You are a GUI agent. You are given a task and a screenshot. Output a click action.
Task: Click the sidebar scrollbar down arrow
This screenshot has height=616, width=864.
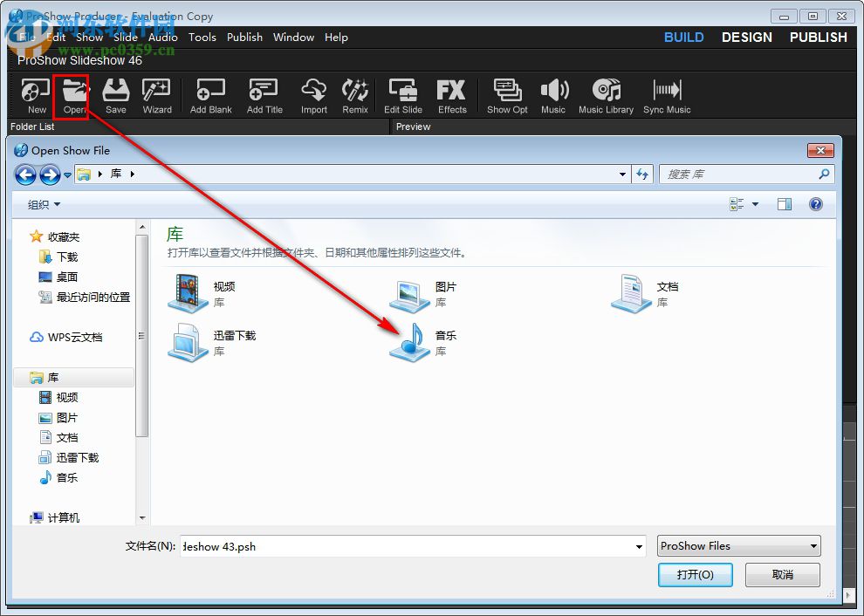pos(141,517)
